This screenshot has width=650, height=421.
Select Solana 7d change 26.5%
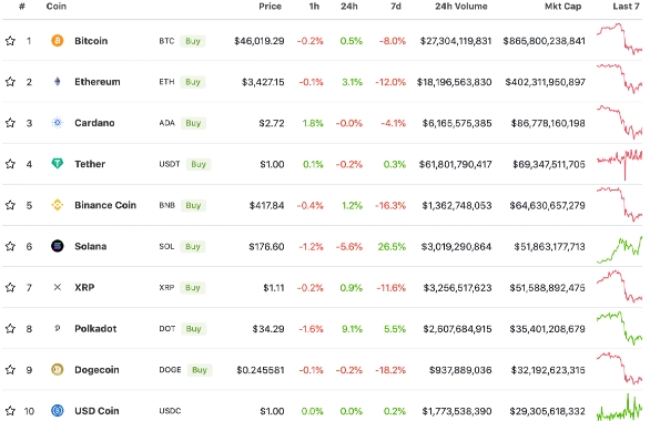pyautogui.click(x=392, y=247)
